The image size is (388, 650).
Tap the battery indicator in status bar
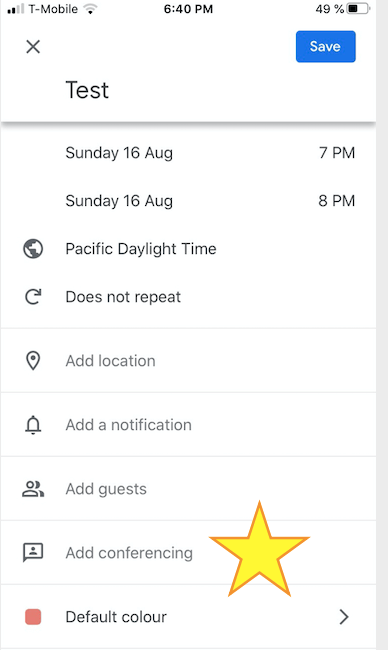358,9
